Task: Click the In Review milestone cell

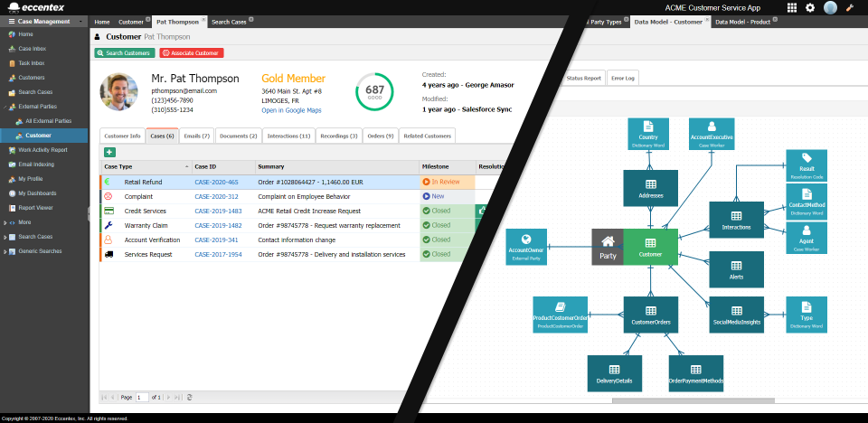Action: [x=448, y=182]
